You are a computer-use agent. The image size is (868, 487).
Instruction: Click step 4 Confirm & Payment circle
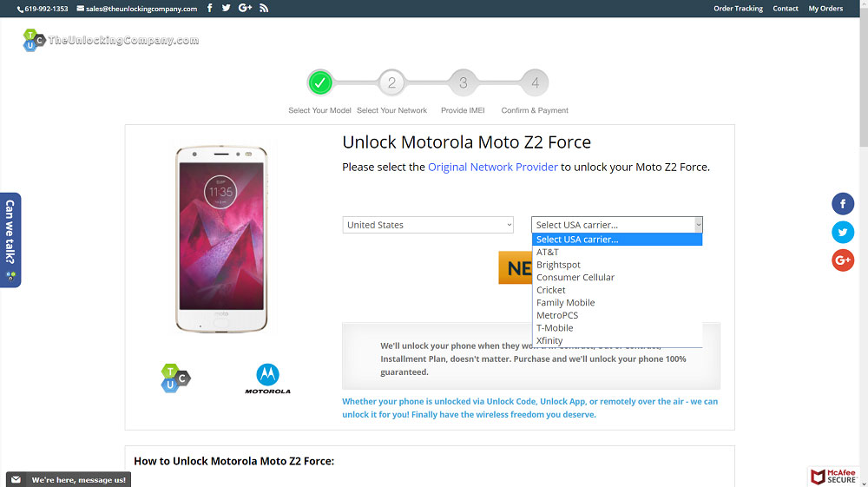pos(535,83)
